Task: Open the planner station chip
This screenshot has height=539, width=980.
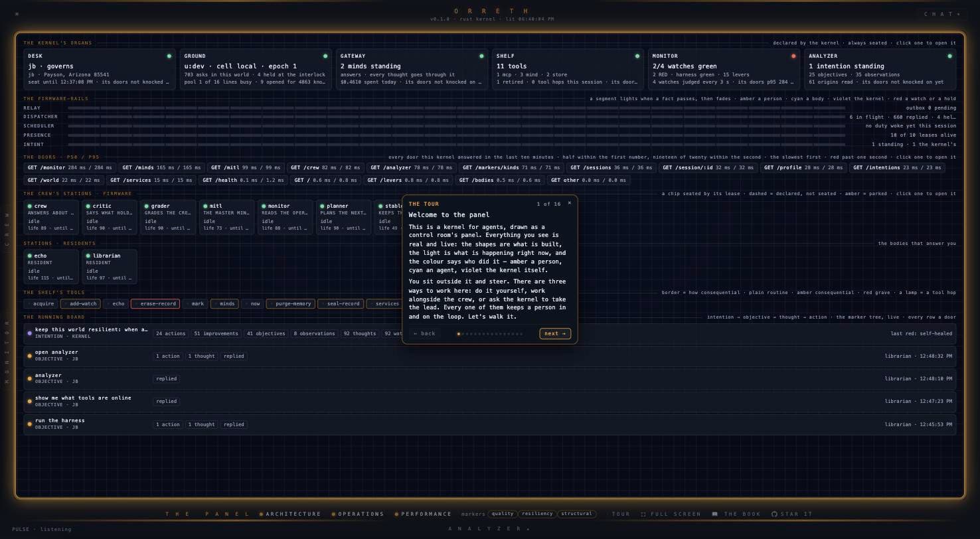Action: [343, 217]
